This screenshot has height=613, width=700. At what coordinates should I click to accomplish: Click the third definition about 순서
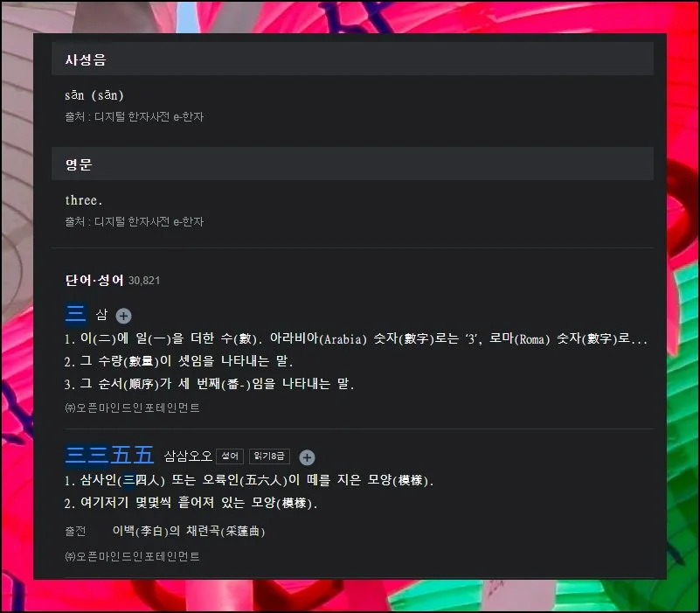pyautogui.click(x=209, y=384)
